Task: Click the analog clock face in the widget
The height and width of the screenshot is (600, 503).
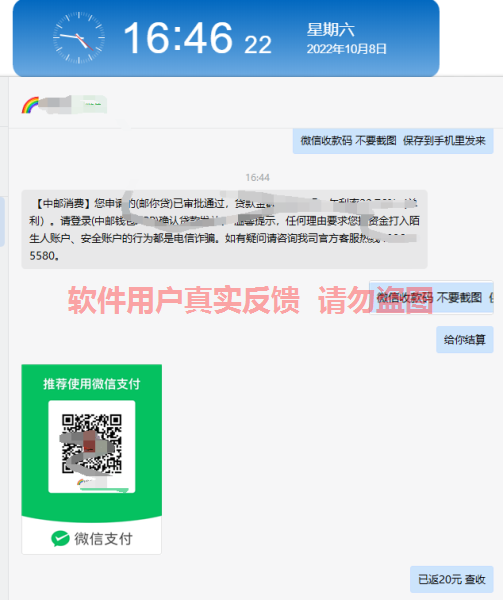Action: [79, 37]
